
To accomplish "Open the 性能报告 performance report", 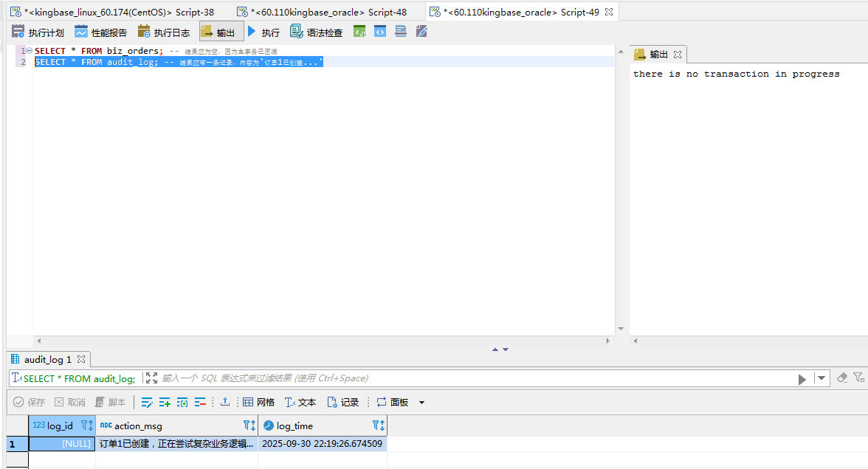I will (100, 32).
